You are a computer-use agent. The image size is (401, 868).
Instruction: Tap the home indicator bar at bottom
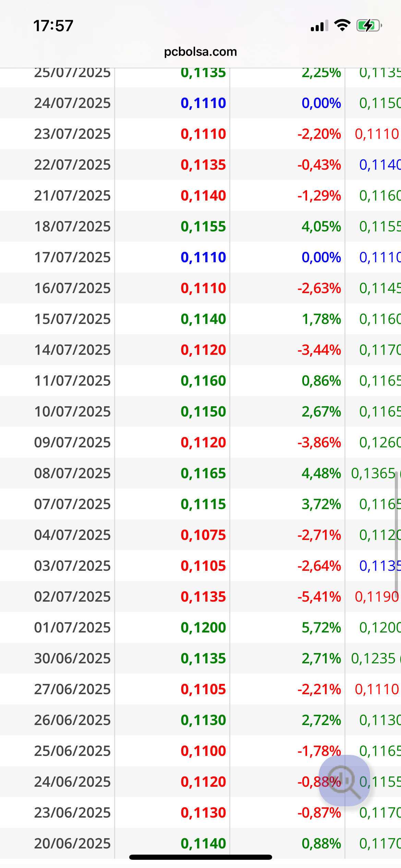(200, 857)
